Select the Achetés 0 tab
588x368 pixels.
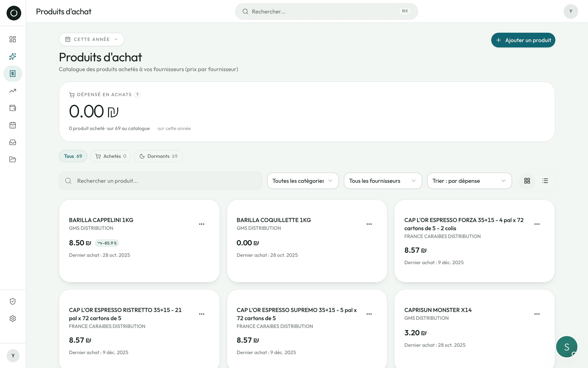[x=110, y=156]
